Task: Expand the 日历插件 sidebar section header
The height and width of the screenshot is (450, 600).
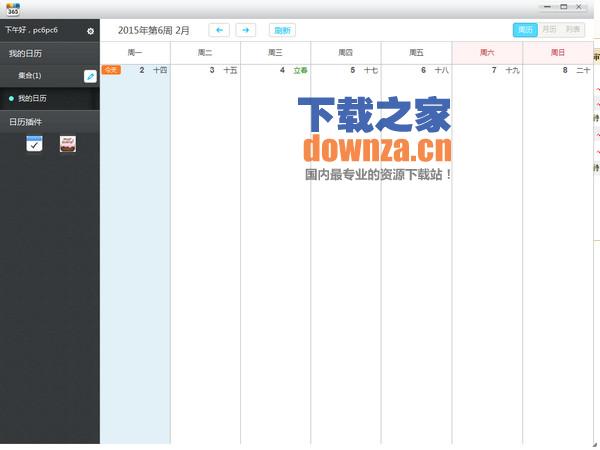Action: click(50, 122)
